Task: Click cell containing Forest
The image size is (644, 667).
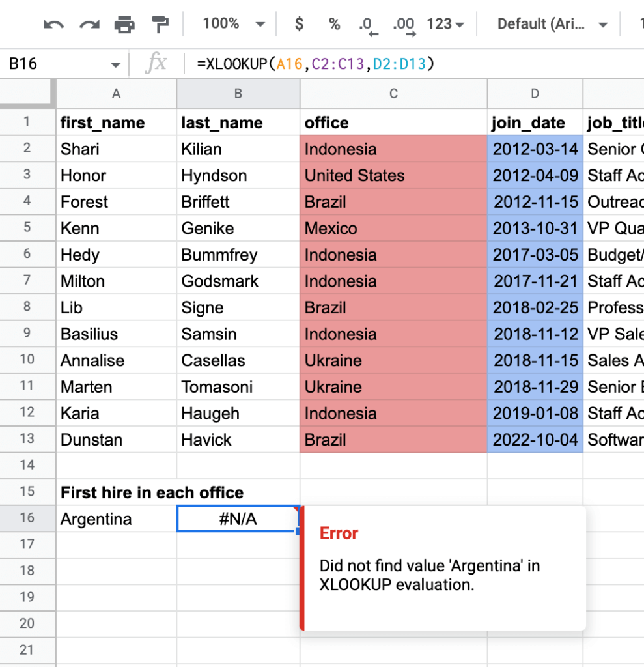Action: coord(116,202)
